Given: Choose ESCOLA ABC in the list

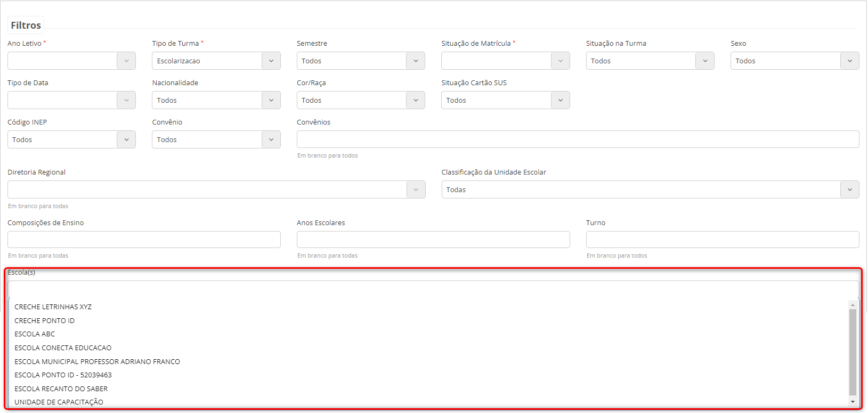Looking at the screenshot, I should [428, 334].
